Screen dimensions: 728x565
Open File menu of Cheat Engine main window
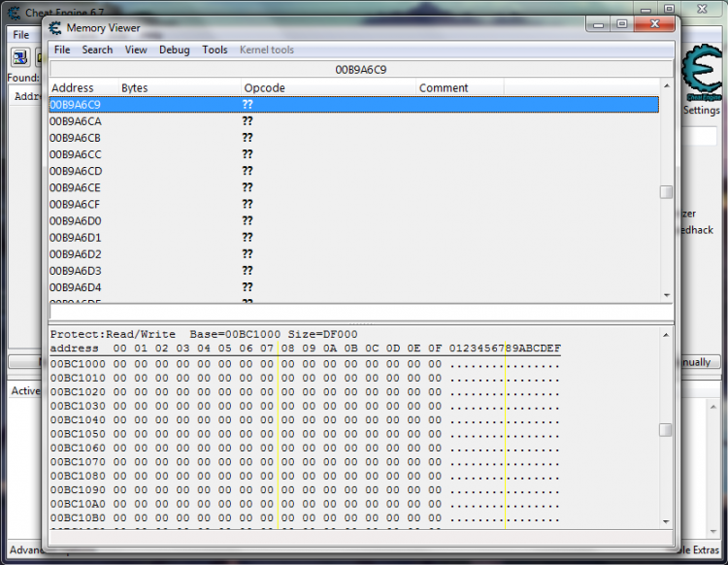point(21,35)
